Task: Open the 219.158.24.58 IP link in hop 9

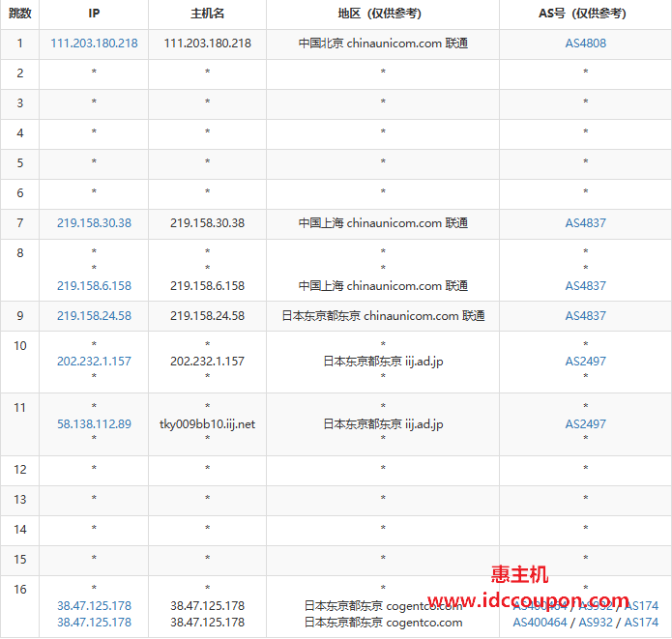Action: (94, 316)
